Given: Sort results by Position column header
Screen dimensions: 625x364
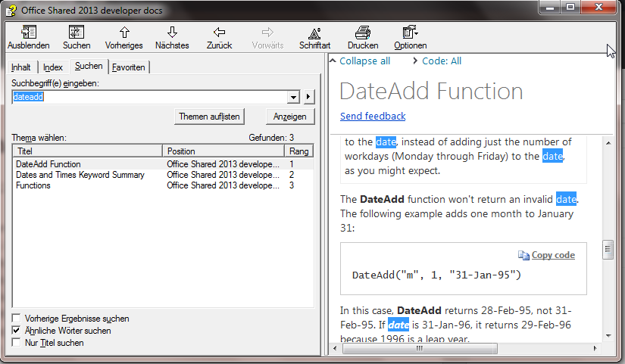Looking at the screenshot, I should [x=223, y=151].
